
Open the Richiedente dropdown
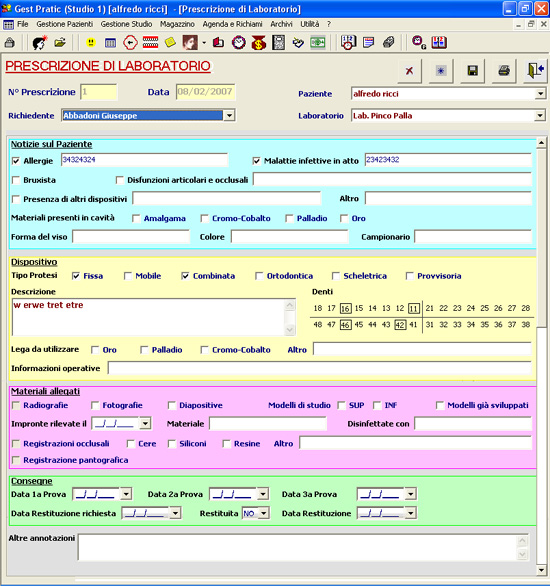[x=229, y=115]
